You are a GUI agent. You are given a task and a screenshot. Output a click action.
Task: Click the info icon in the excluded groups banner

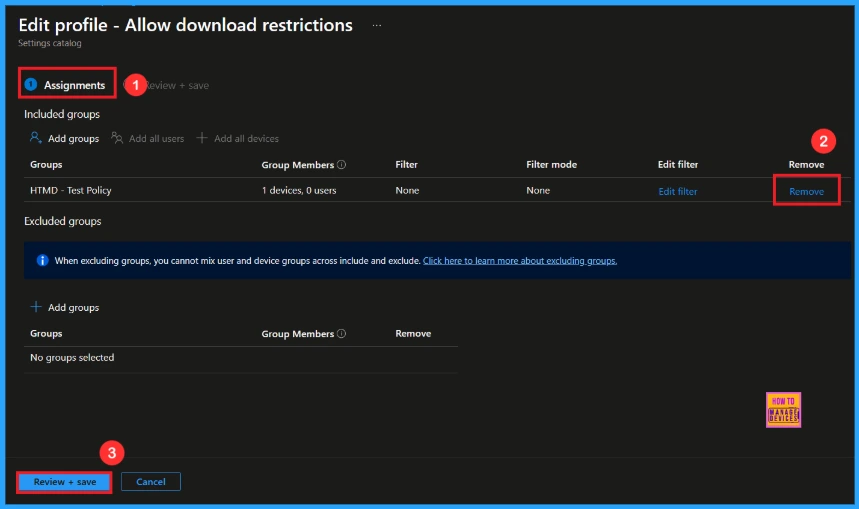[42, 260]
